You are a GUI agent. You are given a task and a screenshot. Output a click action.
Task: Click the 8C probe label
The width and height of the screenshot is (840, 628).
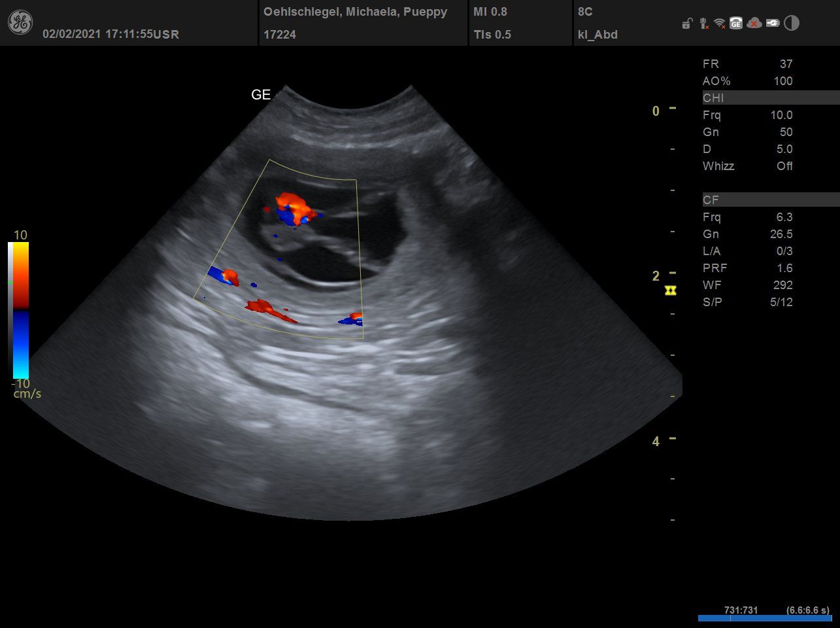click(x=585, y=12)
